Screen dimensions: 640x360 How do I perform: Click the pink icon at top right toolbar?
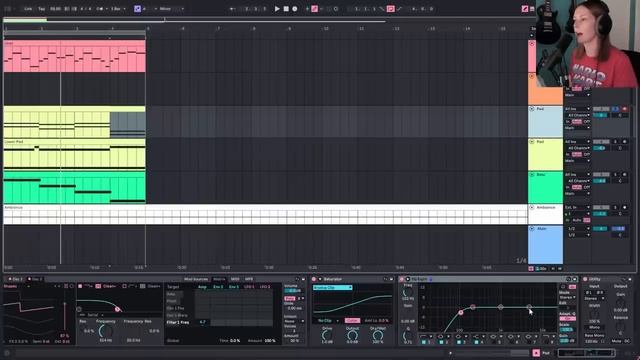525,9
